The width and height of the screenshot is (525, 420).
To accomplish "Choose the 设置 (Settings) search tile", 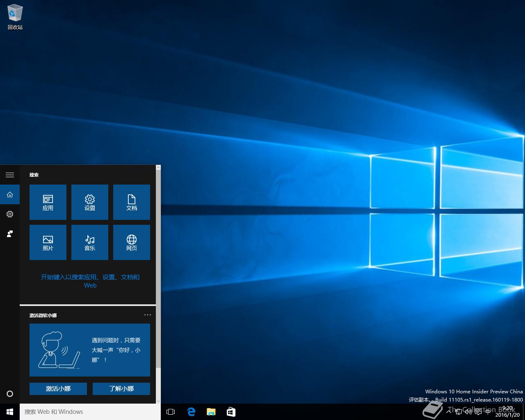I will (90, 202).
